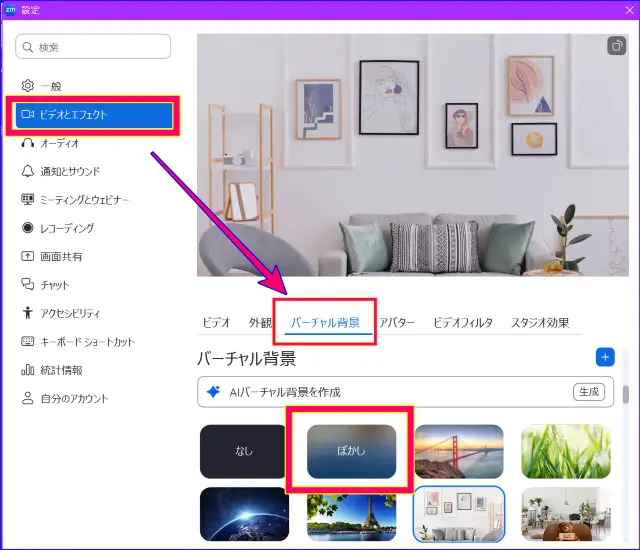Click the AI sparkle icon
The width and height of the screenshot is (640, 550).
click(213, 392)
